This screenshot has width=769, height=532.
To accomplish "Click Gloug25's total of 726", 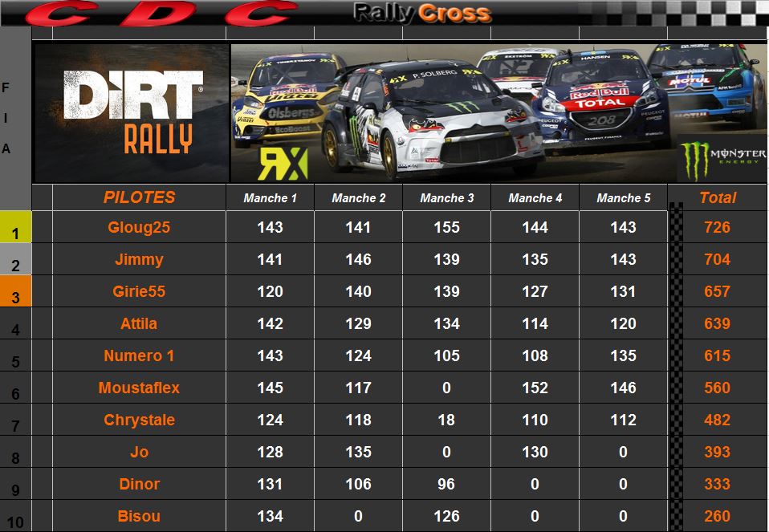I will click(x=718, y=228).
